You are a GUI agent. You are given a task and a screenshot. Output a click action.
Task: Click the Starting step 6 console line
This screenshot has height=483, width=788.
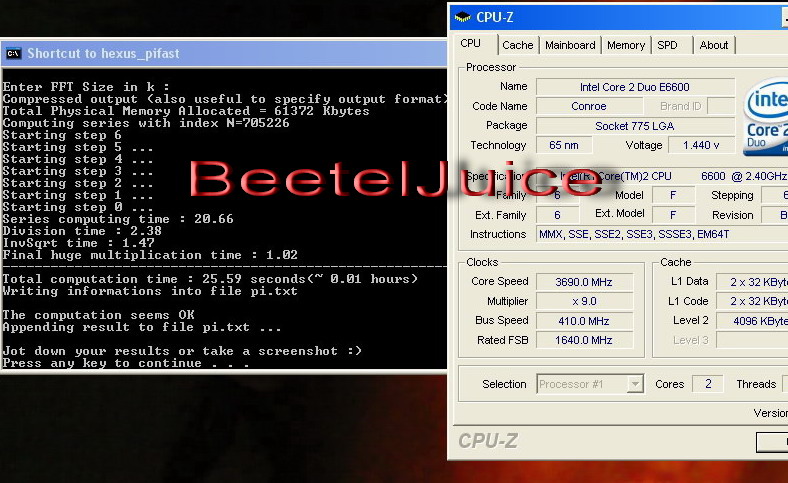click(62, 135)
